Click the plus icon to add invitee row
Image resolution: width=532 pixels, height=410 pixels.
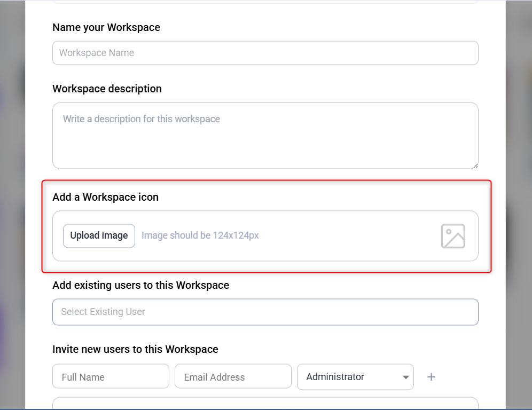click(431, 377)
